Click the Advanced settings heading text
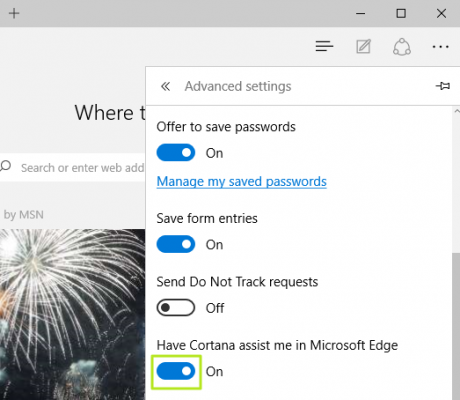 tap(238, 86)
